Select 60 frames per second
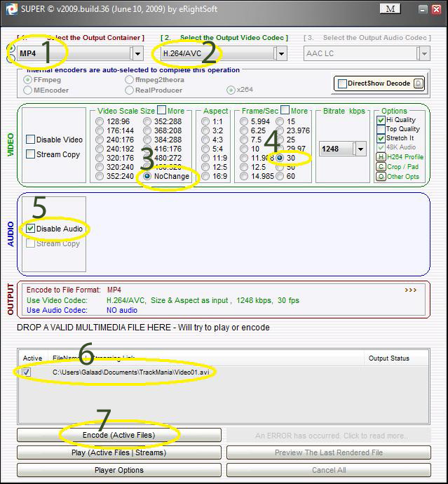 point(280,176)
